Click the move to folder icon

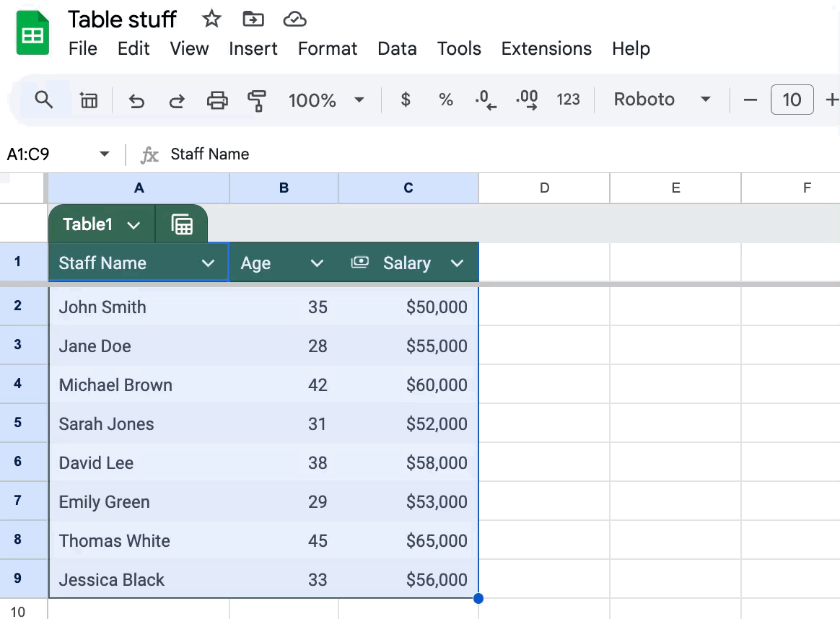253,19
